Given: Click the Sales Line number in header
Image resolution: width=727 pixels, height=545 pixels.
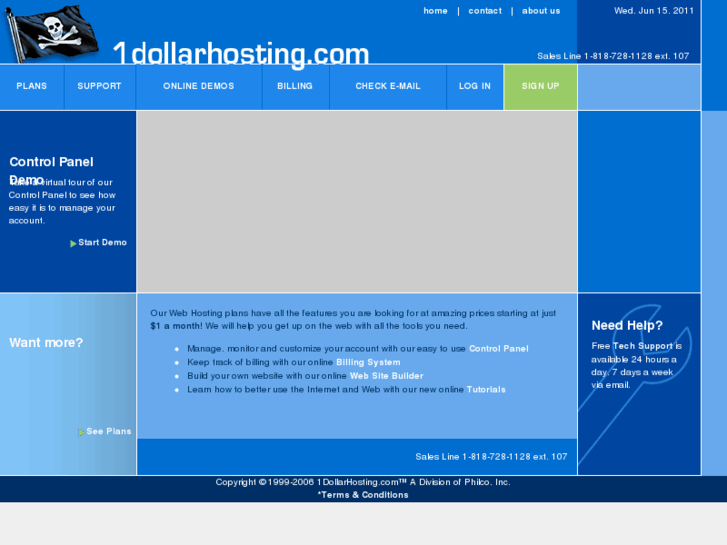Looking at the screenshot, I should click(x=613, y=56).
